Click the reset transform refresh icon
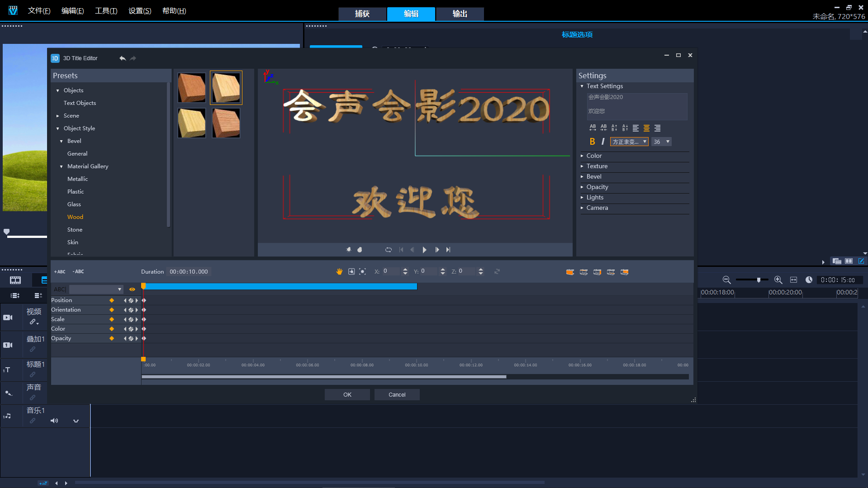 pos(497,271)
